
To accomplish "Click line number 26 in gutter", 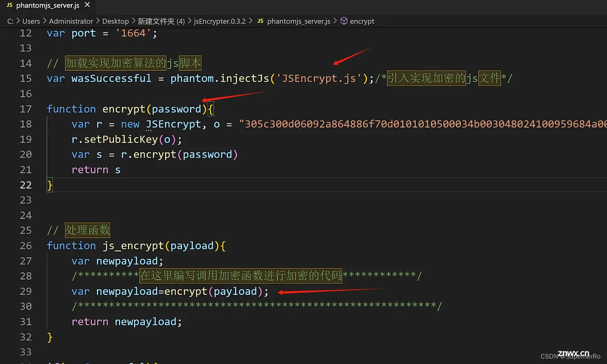I will [26, 246].
